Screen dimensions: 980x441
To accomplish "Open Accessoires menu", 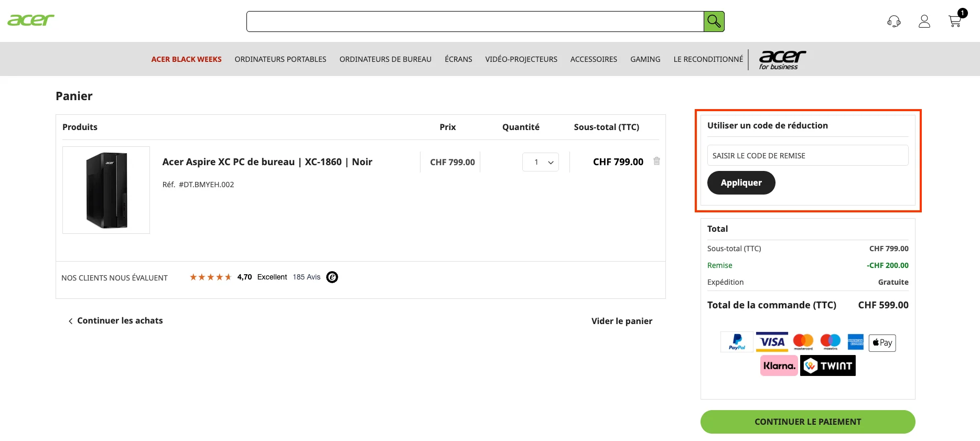I will click(x=594, y=59).
